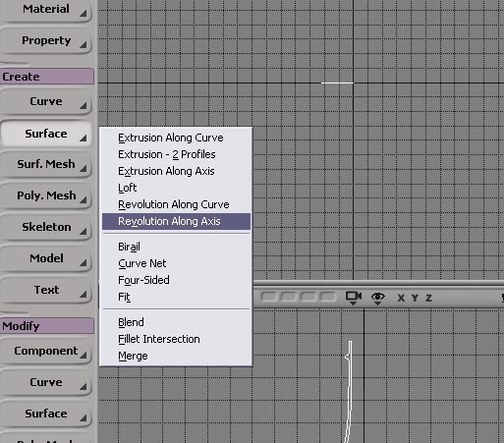Pick Extrusion Along Axis menu item
This screenshot has width=504, height=443.
pyautogui.click(x=176, y=171)
